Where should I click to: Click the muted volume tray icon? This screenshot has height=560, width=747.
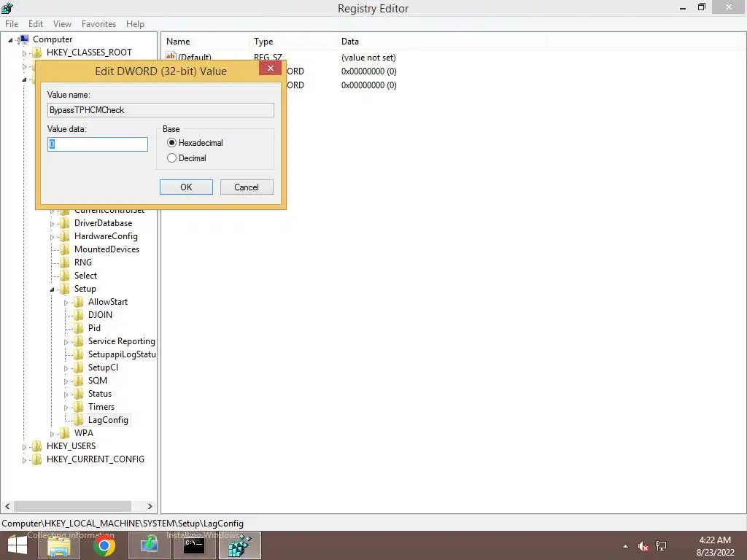[x=643, y=546]
